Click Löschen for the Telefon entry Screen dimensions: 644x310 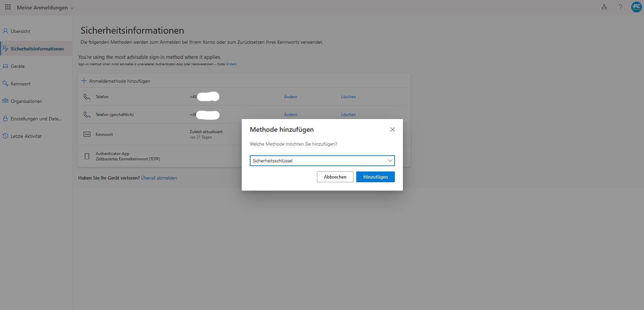click(348, 97)
